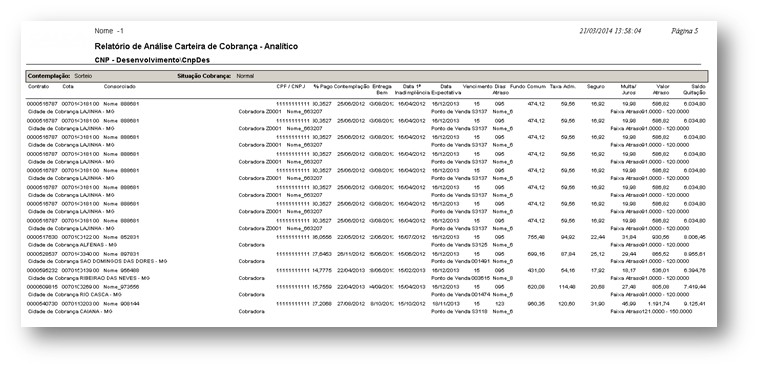Viewport: 759px width, 369px height.
Task: Select contract number 0000528537
Action: point(42,254)
